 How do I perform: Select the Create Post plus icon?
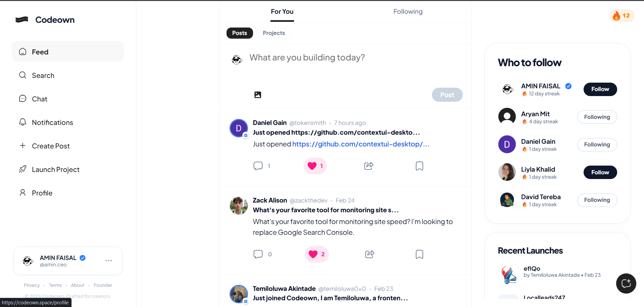click(x=22, y=145)
